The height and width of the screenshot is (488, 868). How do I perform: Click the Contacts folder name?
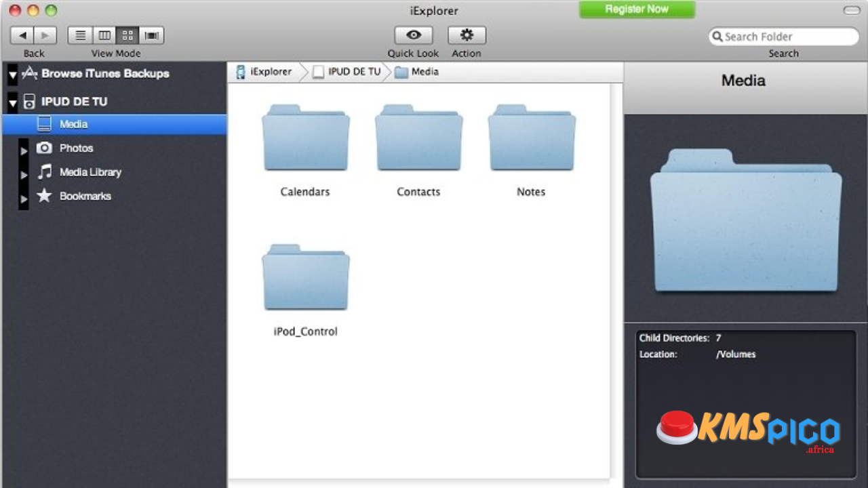418,192
